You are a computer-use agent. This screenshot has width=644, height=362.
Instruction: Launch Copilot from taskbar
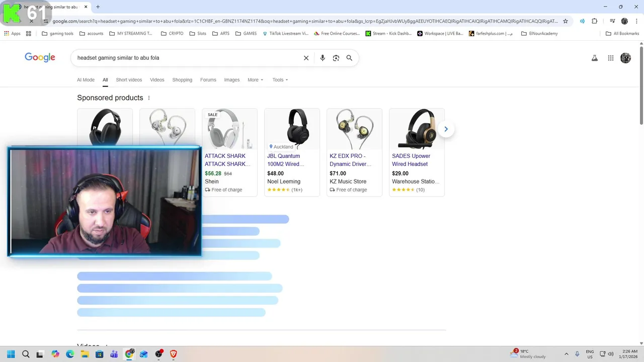tap(55, 354)
